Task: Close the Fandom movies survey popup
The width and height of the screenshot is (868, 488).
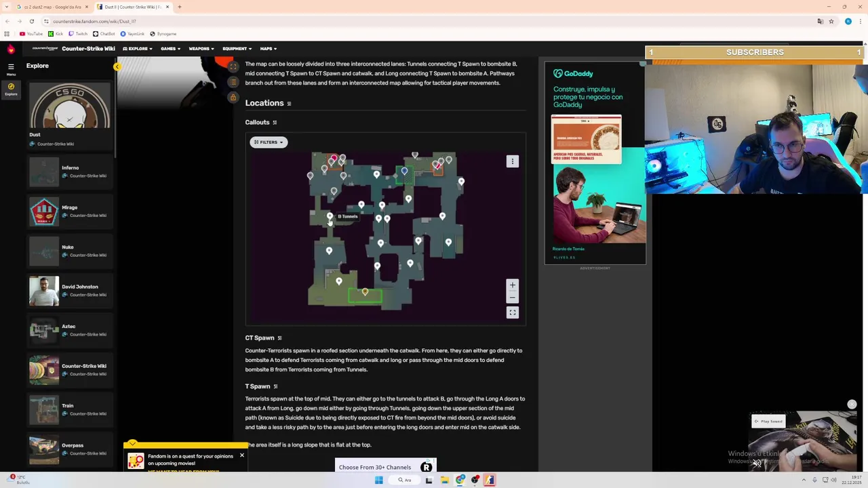Action: [241, 455]
